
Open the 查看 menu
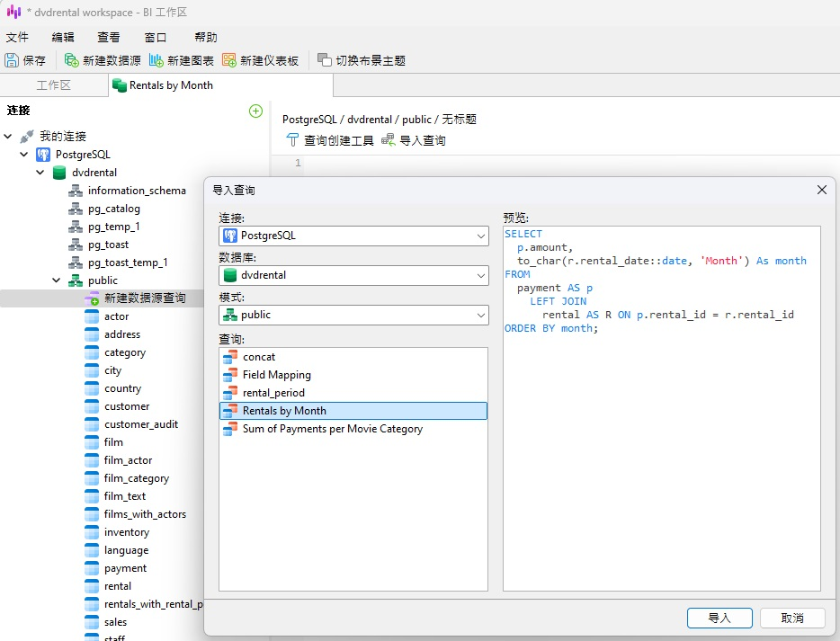click(108, 38)
